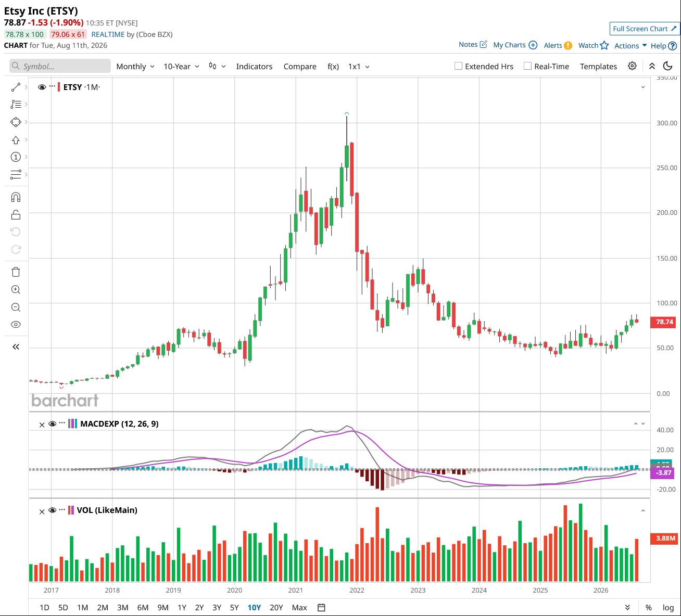Select the arrow marker tool
The height and width of the screenshot is (616, 681).
point(16,139)
